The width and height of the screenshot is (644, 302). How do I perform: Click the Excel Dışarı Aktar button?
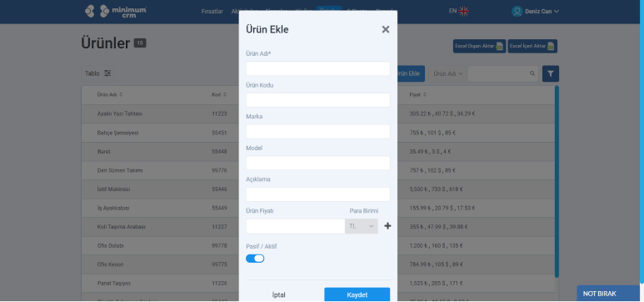479,46
